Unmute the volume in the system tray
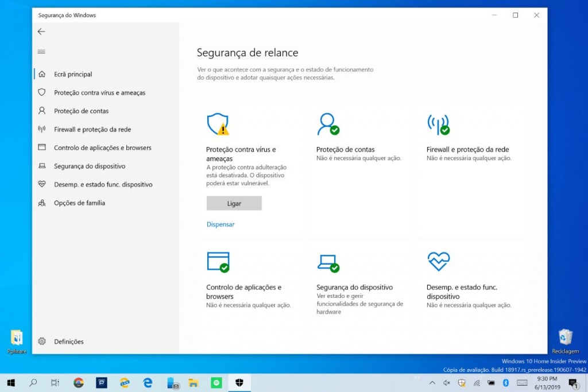588x392 pixels. coord(446,383)
